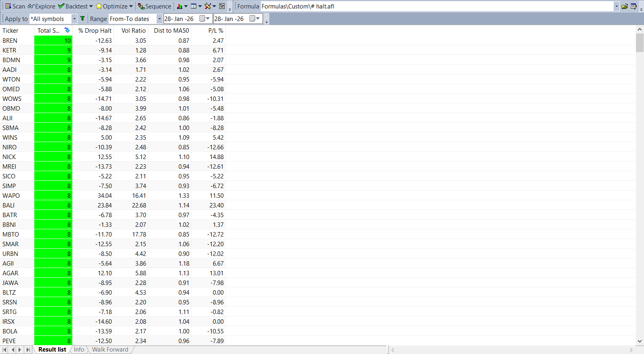
Task: Run Explore with the binoculars icon
Action: (x=42, y=6)
